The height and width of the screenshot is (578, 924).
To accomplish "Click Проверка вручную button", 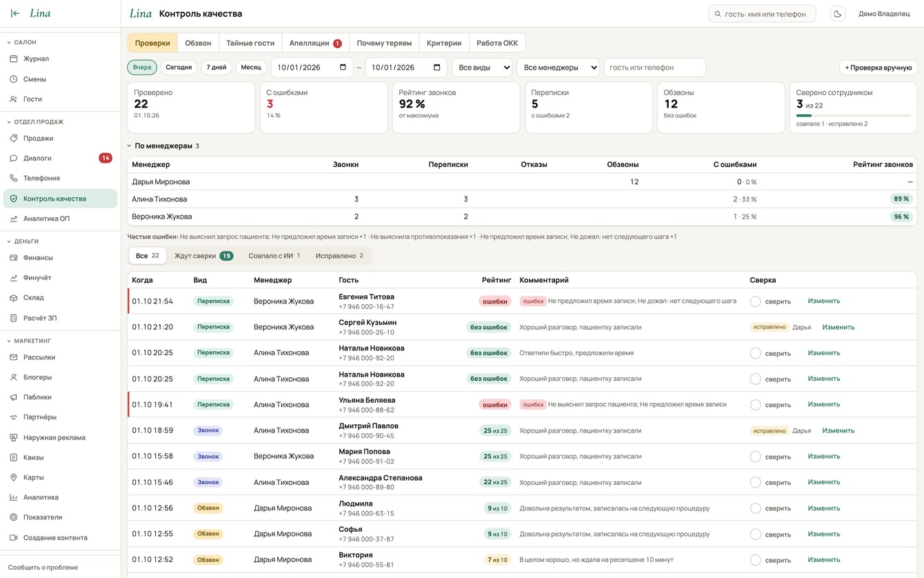I will tap(878, 68).
